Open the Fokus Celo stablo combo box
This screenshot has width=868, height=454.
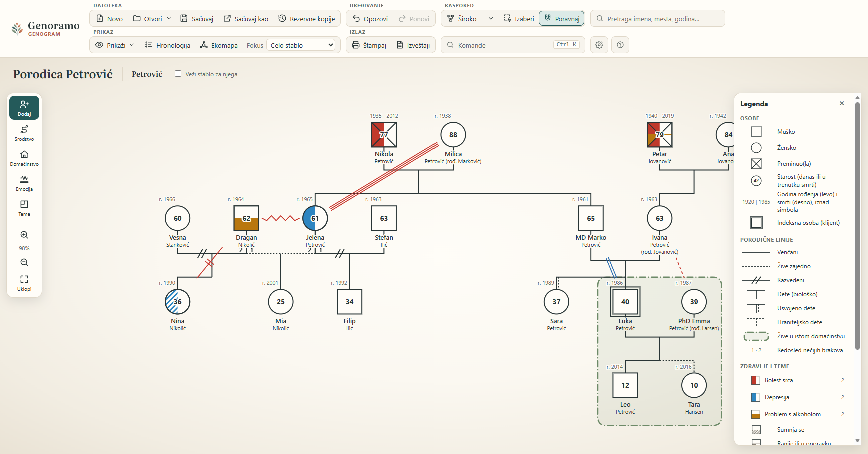pos(301,45)
